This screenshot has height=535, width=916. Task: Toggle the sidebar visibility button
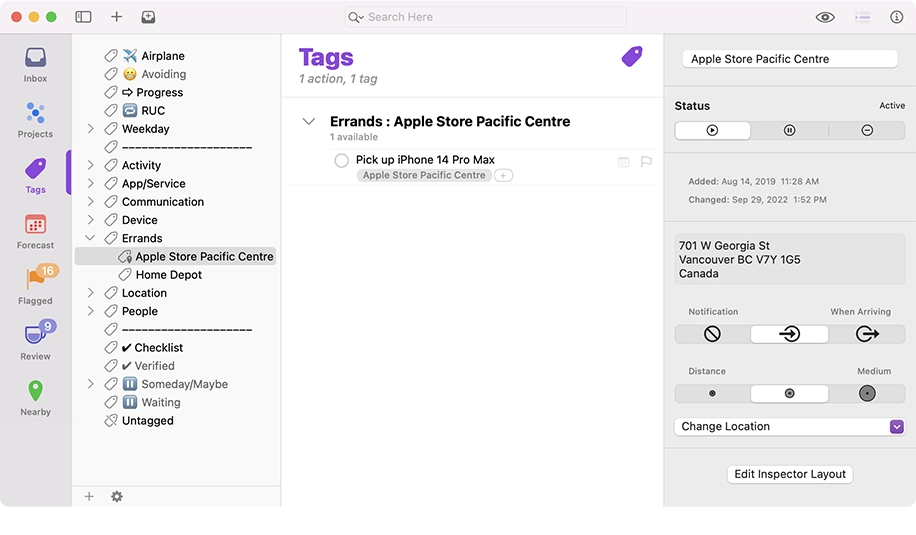(x=84, y=17)
